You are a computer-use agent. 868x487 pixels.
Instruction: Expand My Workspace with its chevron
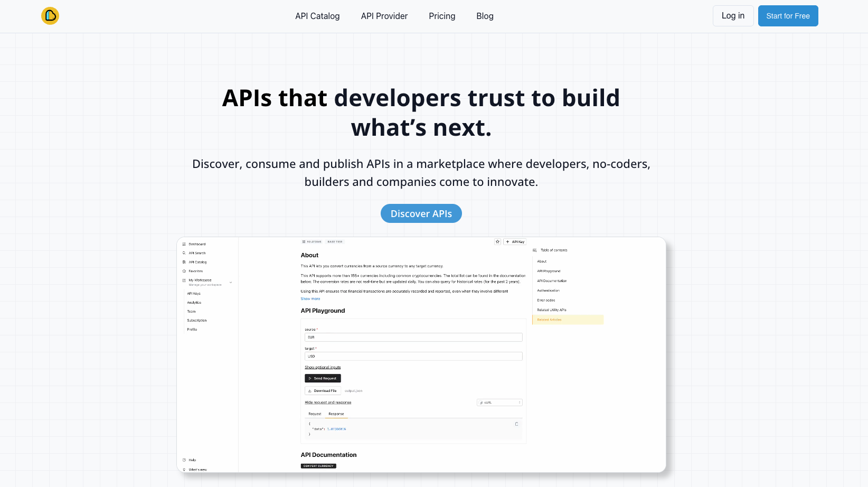point(231,282)
